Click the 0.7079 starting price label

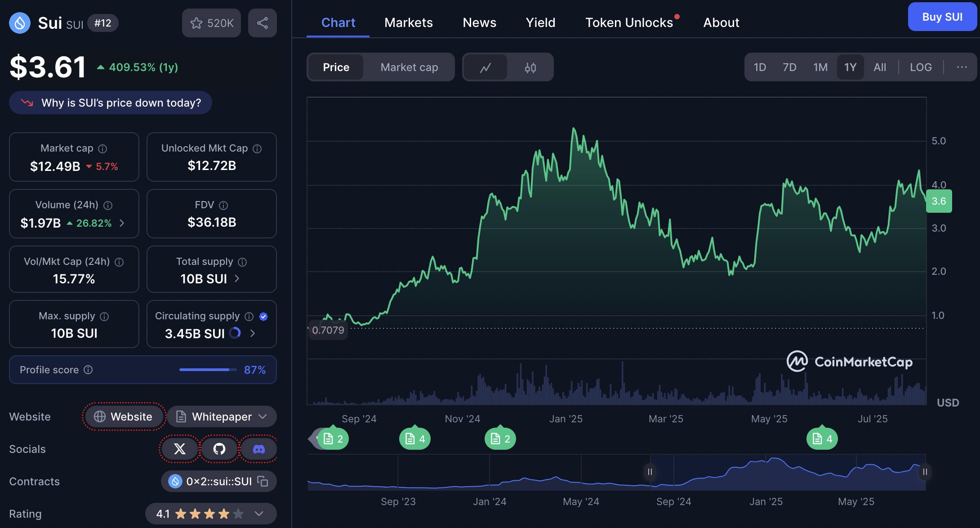[x=328, y=330]
